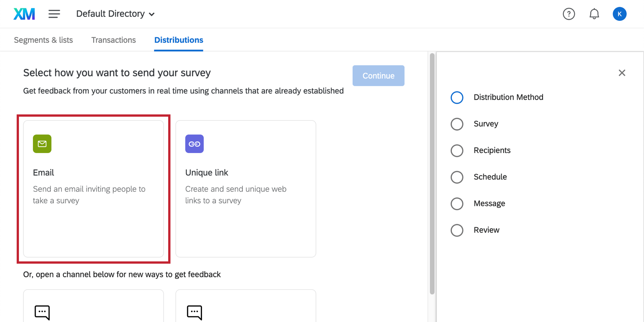The width and height of the screenshot is (644, 322).
Task: Click the purple Unique link chain icon
Action: [194, 144]
